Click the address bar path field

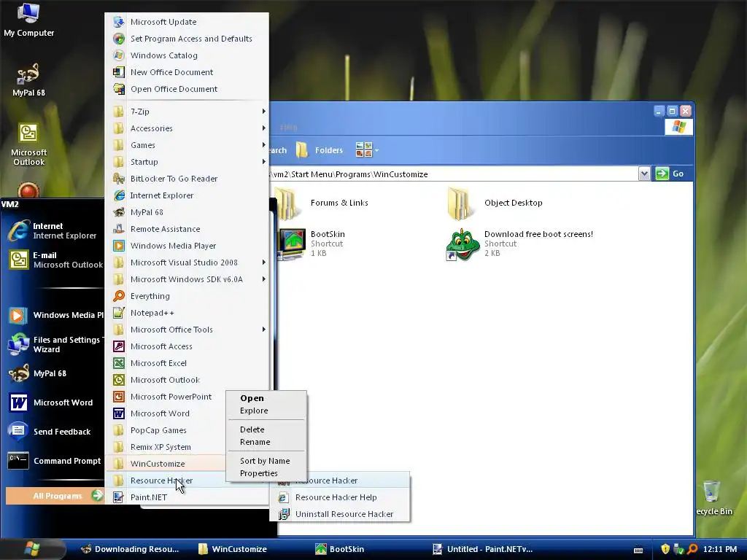point(454,174)
